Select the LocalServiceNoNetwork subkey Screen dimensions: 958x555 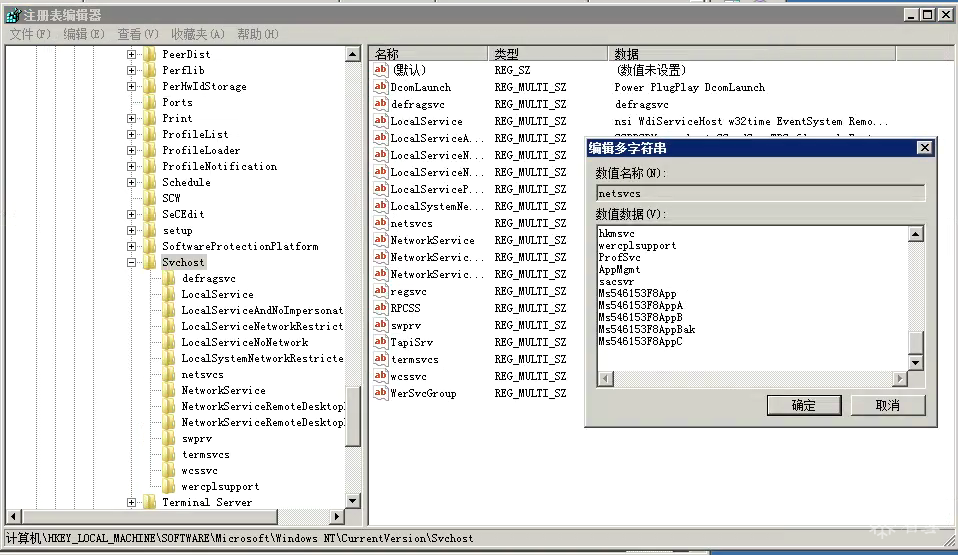[244, 342]
